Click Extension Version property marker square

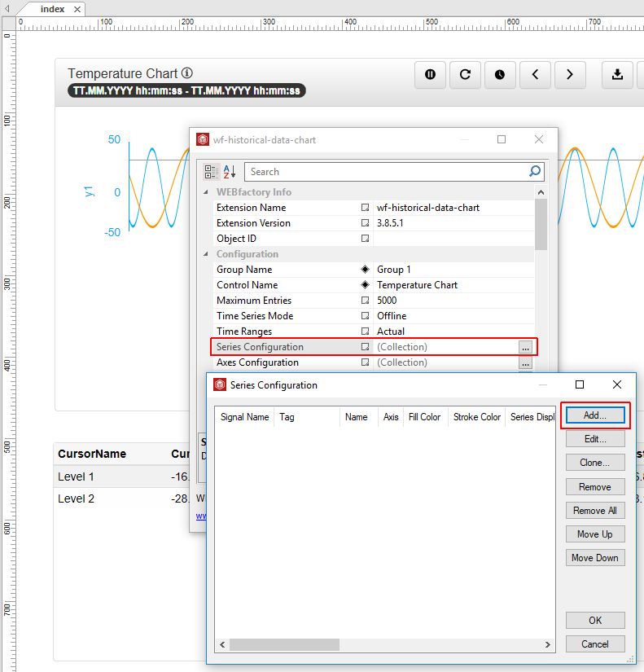[365, 223]
